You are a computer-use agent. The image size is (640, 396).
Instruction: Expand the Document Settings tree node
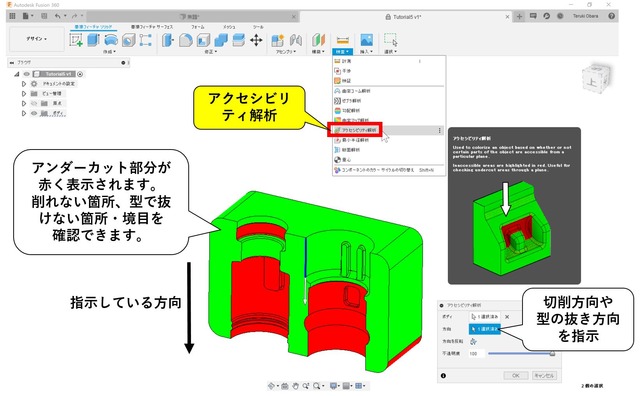coord(24,84)
